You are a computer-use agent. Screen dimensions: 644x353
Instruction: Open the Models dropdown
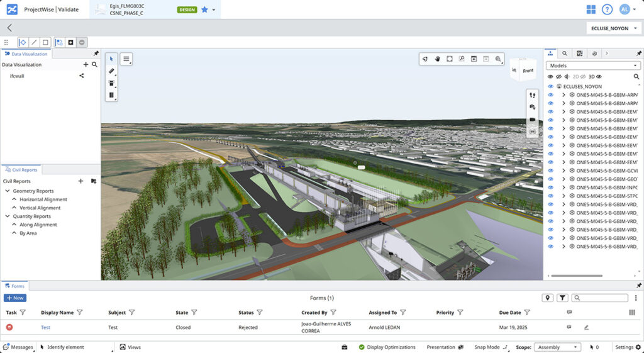coord(593,65)
